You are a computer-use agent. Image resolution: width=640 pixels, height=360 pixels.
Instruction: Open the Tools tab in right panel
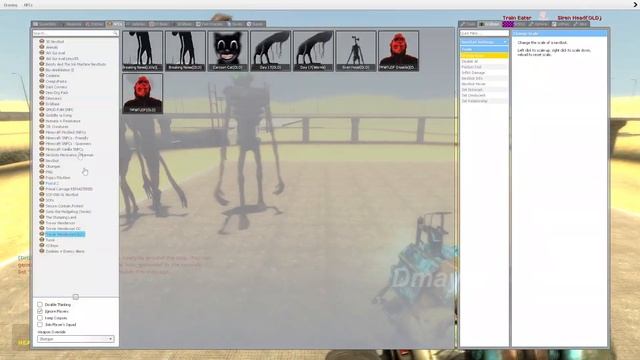coord(468,24)
